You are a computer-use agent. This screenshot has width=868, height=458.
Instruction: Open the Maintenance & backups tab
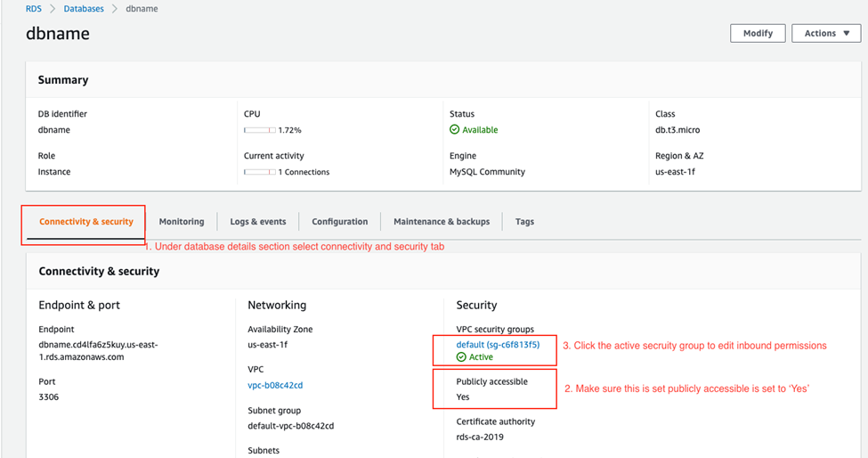[442, 222]
